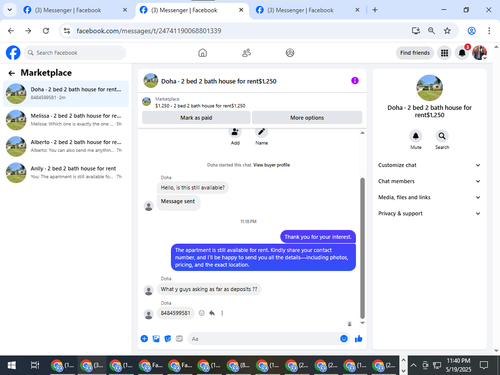The image size is (500, 375).
Task: Open site information icon in address bar
Action: pos(67,31)
